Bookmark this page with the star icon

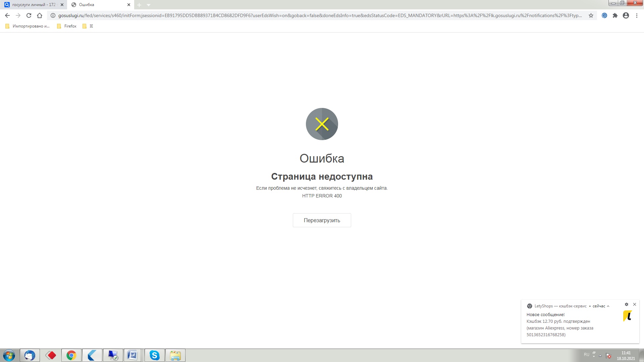tap(591, 15)
